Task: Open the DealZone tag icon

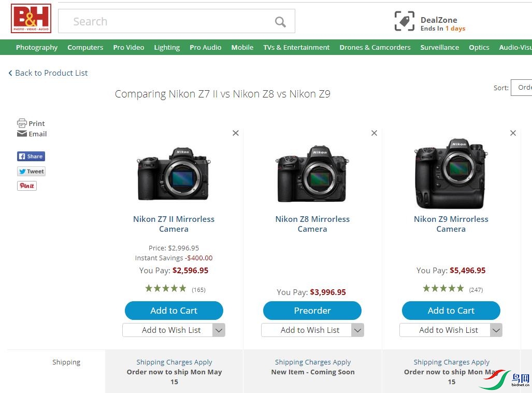Action: (x=404, y=21)
